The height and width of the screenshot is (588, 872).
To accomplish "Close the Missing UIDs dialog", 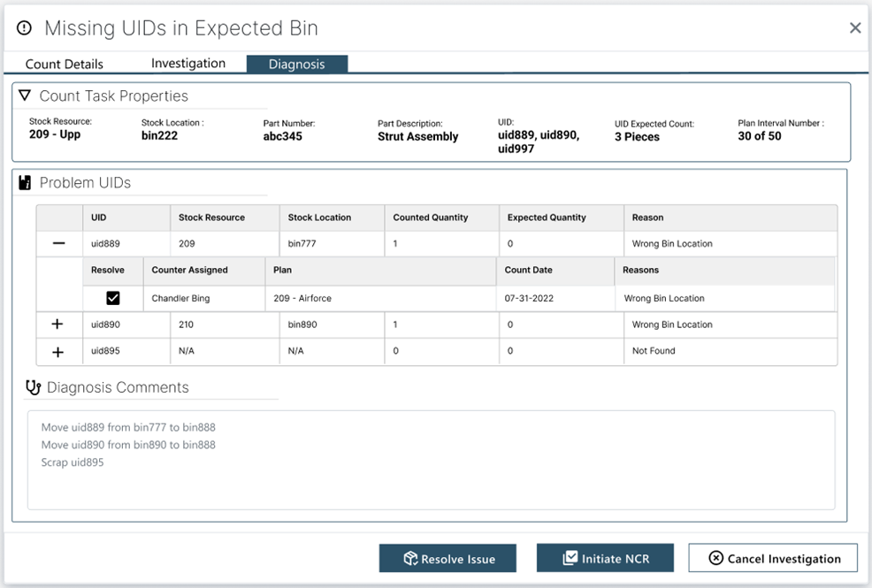I will coord(855,27).
